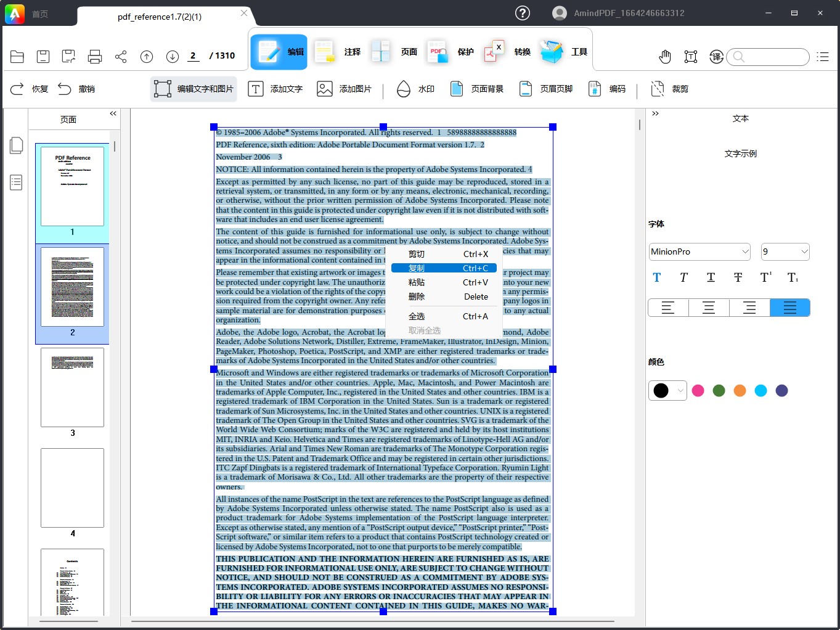Choose 复制 from the context menu
This screenshot has width=840, height=630.
[444, 268]
